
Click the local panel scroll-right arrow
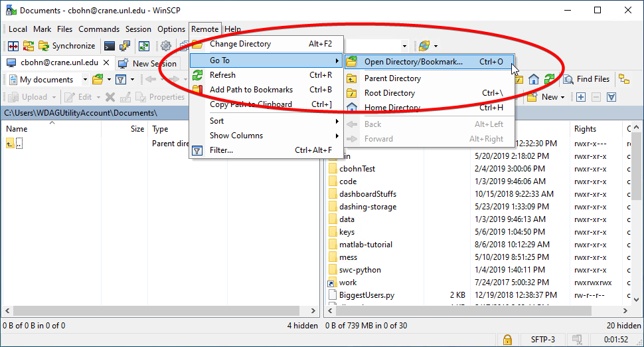coord(313,311)
